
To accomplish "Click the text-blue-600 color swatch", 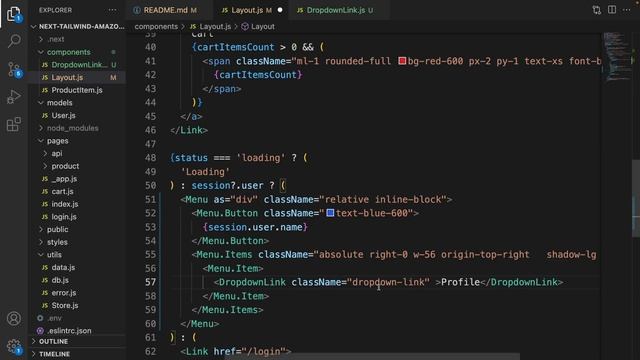I will click(330, 213).
